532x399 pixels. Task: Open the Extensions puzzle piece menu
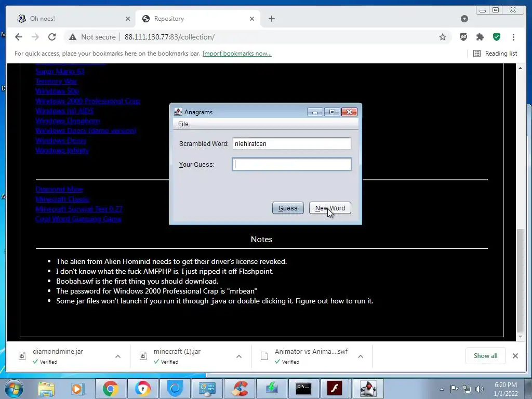(480, 37)
